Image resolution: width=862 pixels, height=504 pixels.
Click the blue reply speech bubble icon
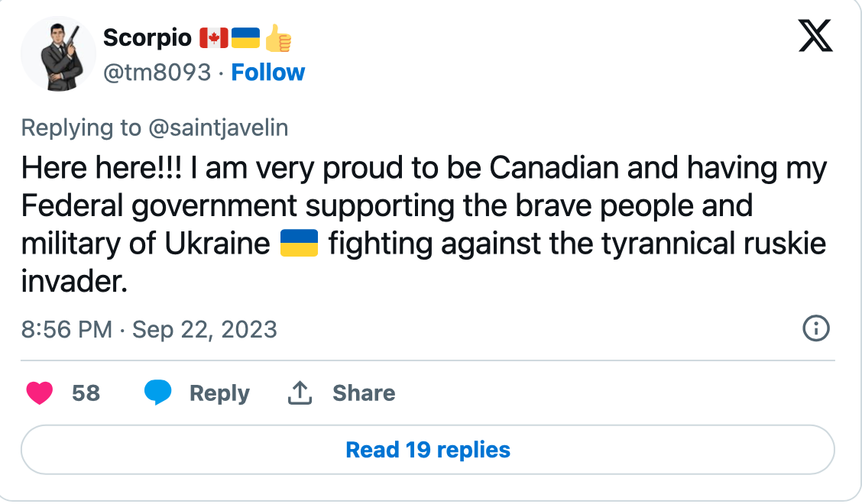tap(158, 393)
